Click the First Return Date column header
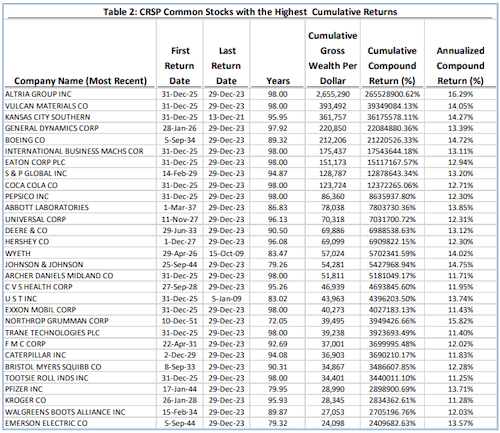This screenshot has width=500, height=433. coord(180,66)
